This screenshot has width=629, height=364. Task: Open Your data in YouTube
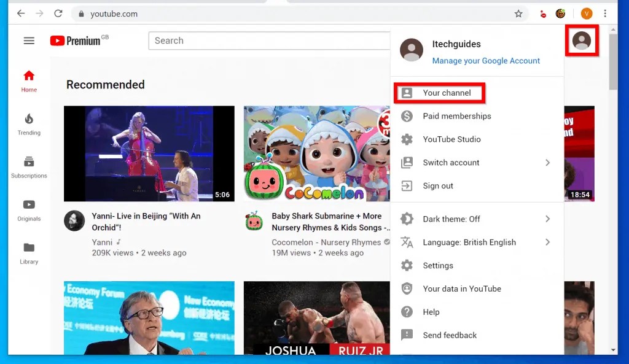[461, 288]
